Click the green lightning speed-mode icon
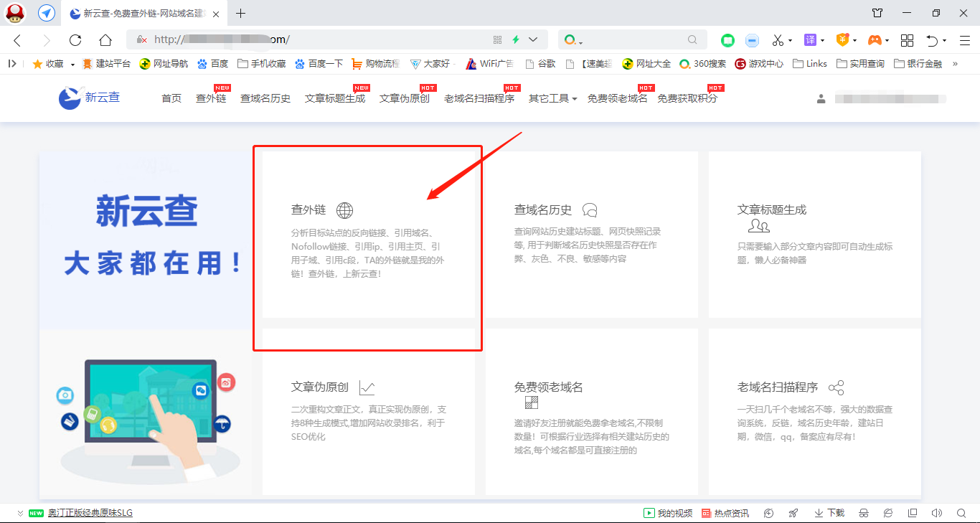 (x=515, y=39)
